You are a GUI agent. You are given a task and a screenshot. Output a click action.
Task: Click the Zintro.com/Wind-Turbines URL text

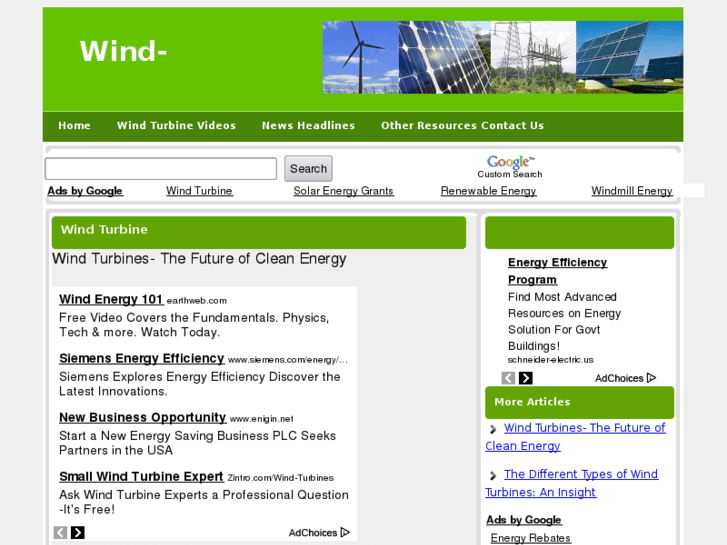click(281, 478)
